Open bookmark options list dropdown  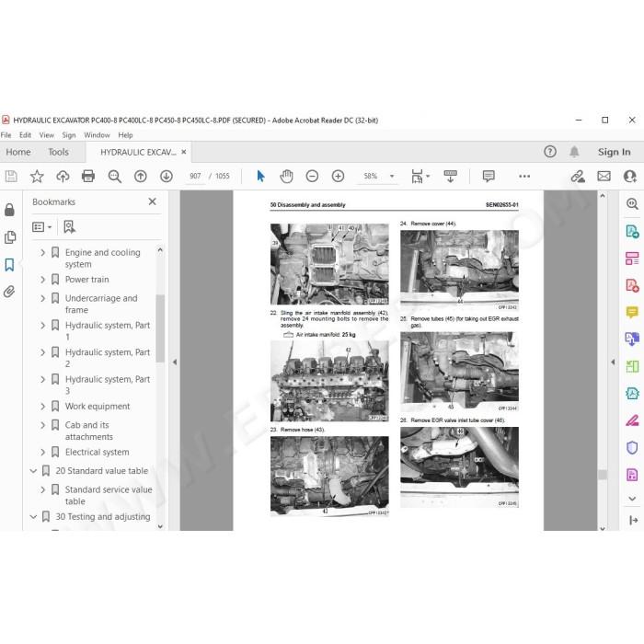point(41,226)
